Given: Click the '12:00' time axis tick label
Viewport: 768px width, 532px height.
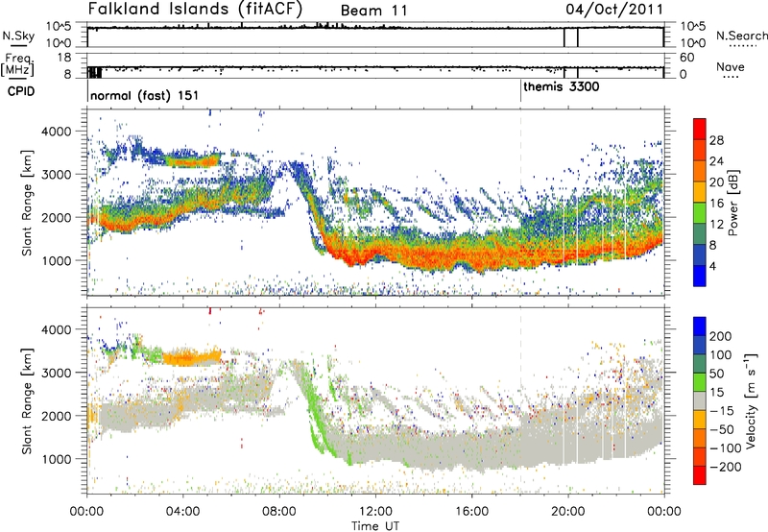Looking at the screenshot, I should [x=375, y=512].
